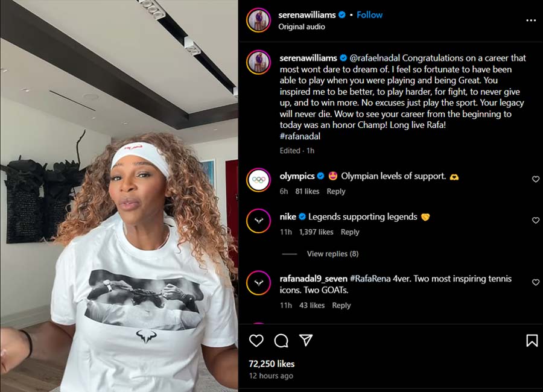Open the nike profile avatar

[258, 221]
